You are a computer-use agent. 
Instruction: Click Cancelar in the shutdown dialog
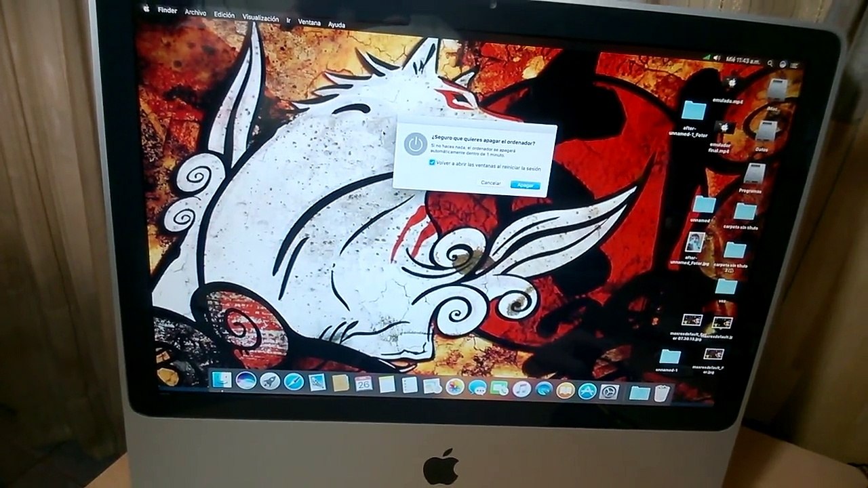[491, 183]
